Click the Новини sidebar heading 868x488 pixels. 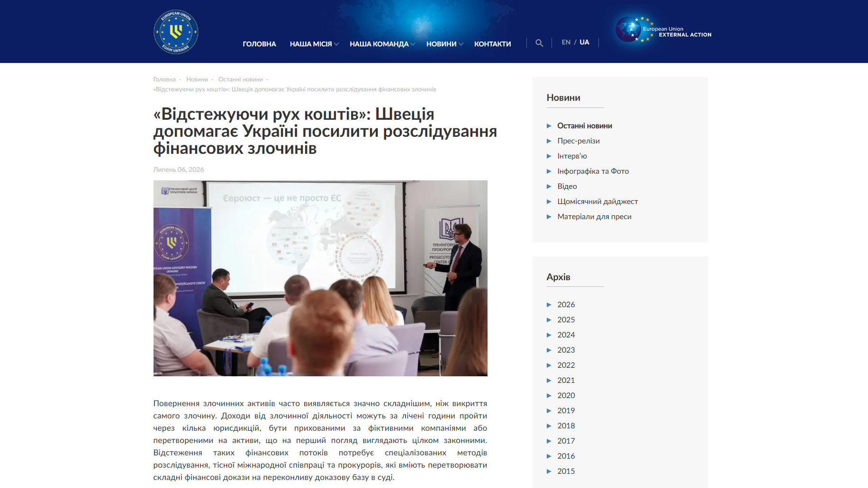(x=563, y=98)
